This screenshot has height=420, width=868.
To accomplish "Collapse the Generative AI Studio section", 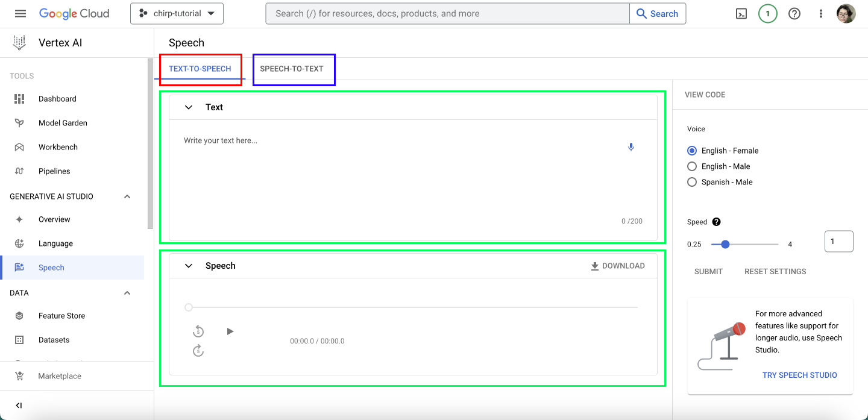I will click(127, 196).
